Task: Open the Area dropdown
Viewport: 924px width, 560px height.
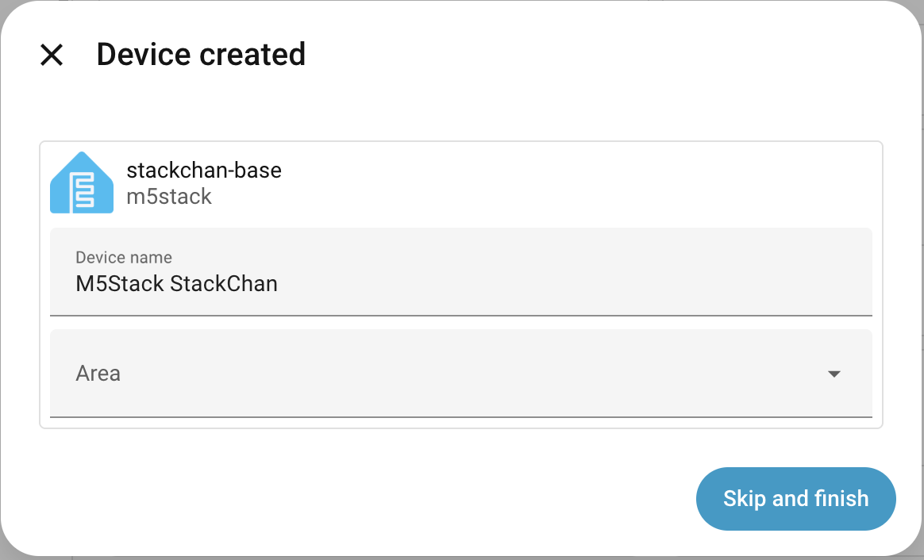Action: point(460,373)
